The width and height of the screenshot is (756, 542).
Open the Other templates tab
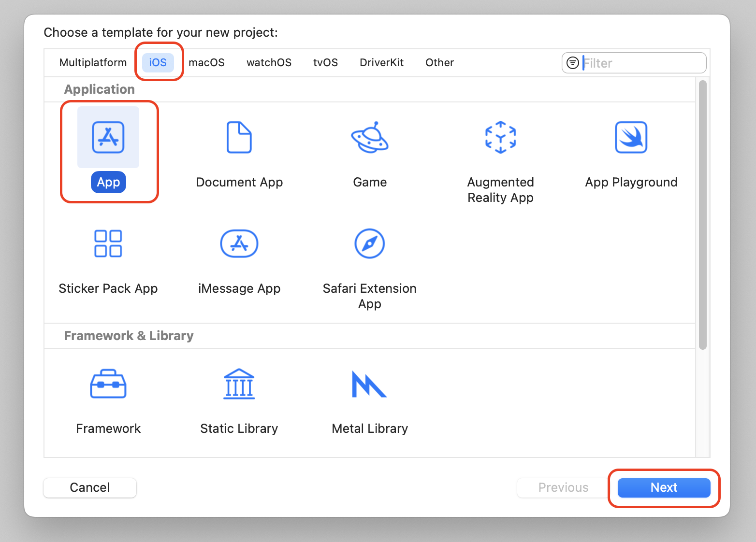click(x=439, y=63)
